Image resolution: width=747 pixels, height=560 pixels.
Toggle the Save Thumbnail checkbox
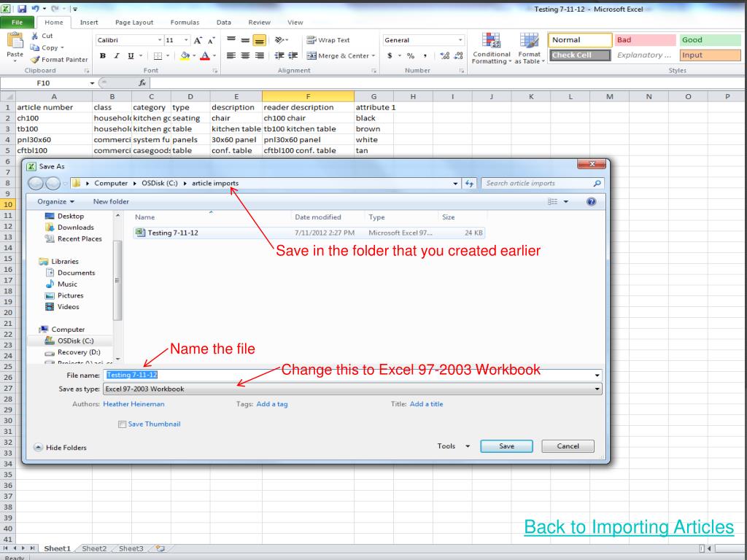[123, 424]
